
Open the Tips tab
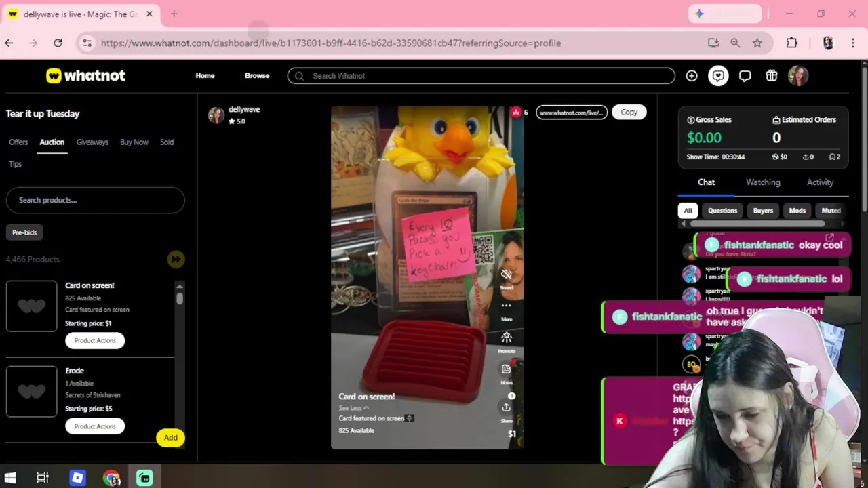(x=15, y=164)
